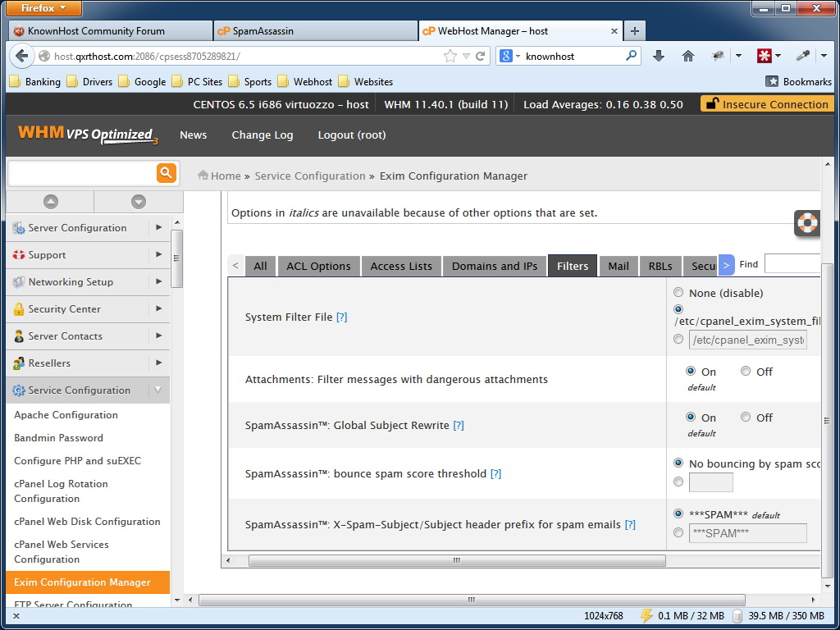This screenshot has height=630, width=840.
Task: Switch to the ACL Options tab
Action: (x=318, y=266)
